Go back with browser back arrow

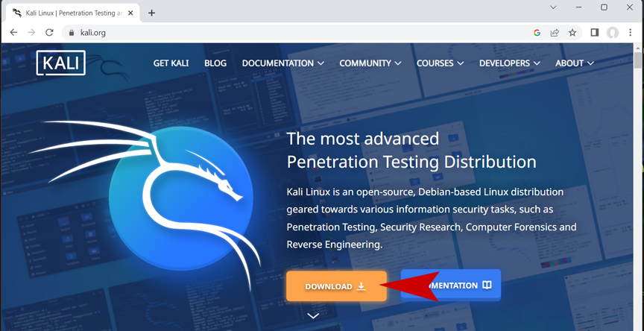point(13,33)
